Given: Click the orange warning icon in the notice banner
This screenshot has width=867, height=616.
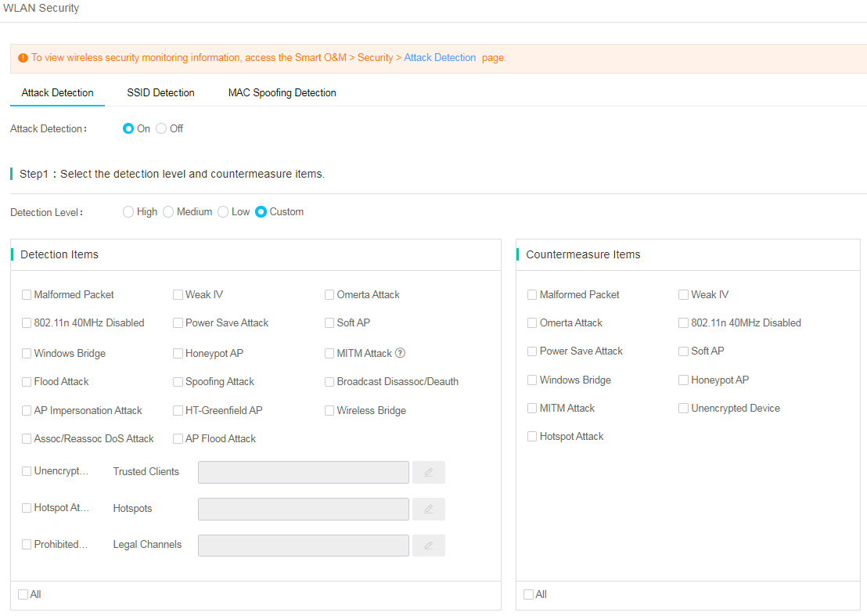Looking at the screenshot, I should [x=23, y=57].
